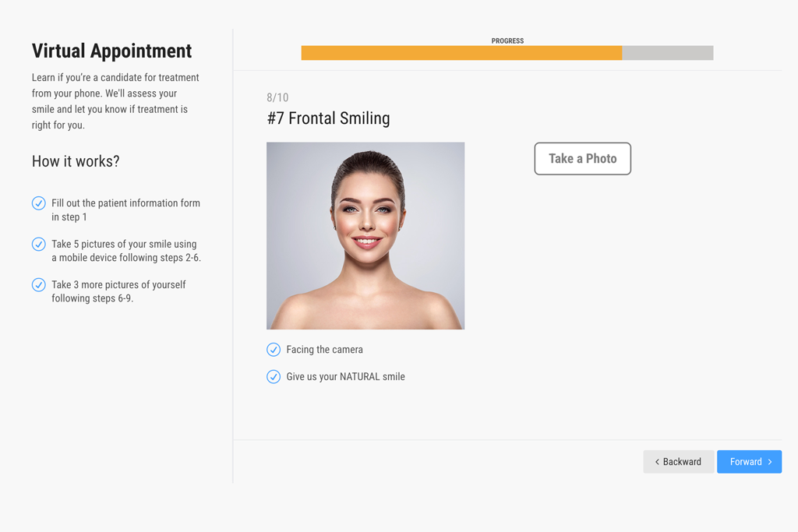Click the "Facing the camera" instruction text
The width and height of the screenshot is (798, 532).
(x=324, y=350)
